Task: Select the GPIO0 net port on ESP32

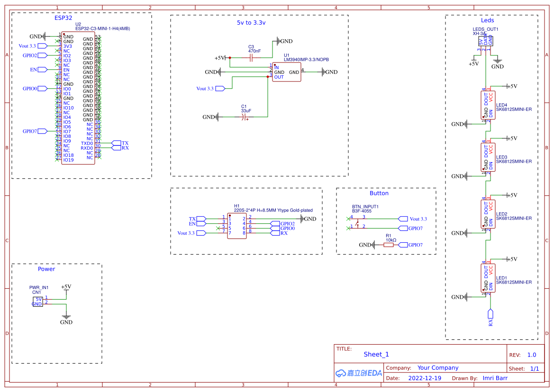Action: point(42,89)
